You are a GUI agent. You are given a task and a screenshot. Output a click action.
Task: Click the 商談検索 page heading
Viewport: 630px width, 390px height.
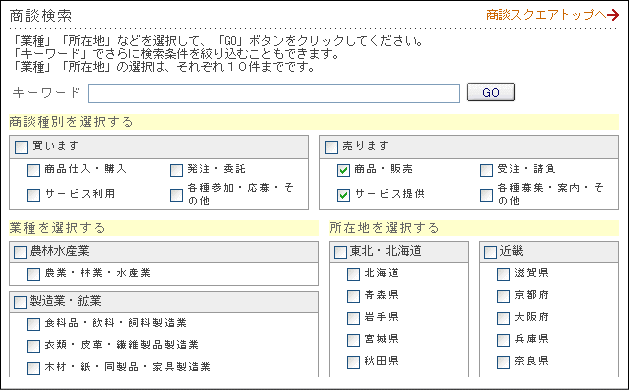tap(41, 16)
